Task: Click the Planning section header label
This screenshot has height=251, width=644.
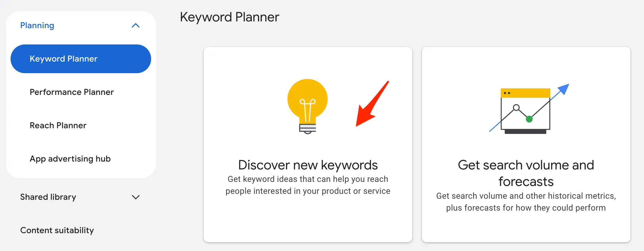Action: (37, 25)
